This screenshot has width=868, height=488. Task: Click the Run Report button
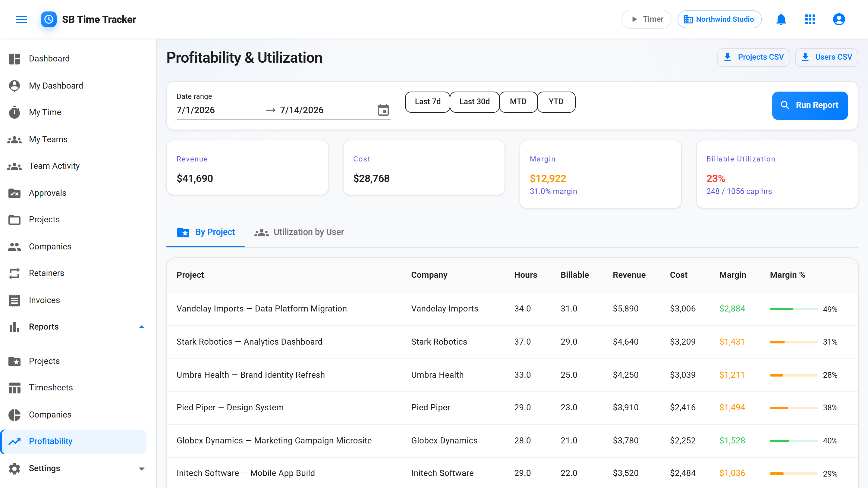tap(810, 105)
